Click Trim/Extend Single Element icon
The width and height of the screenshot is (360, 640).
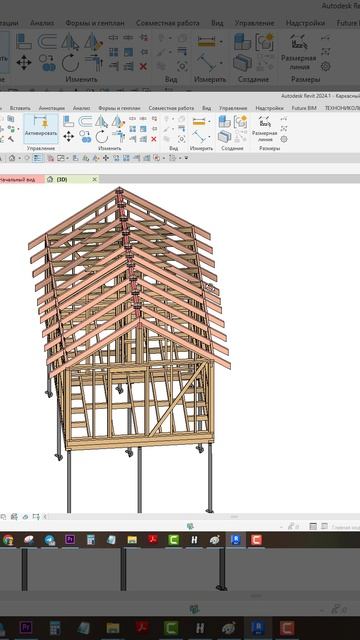pos(133,139)
